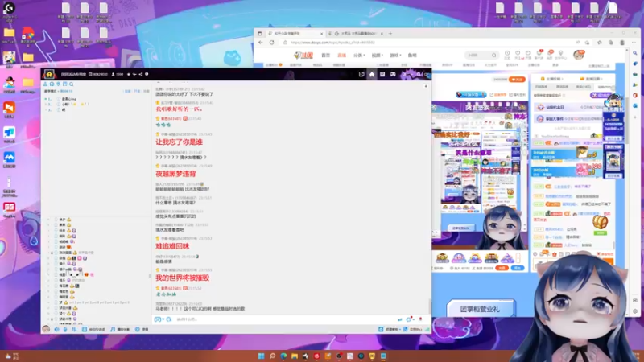Screen dimensions: 644x362
Task: Click the Douyu live stream video thumbnail
Action: [480, 175]
